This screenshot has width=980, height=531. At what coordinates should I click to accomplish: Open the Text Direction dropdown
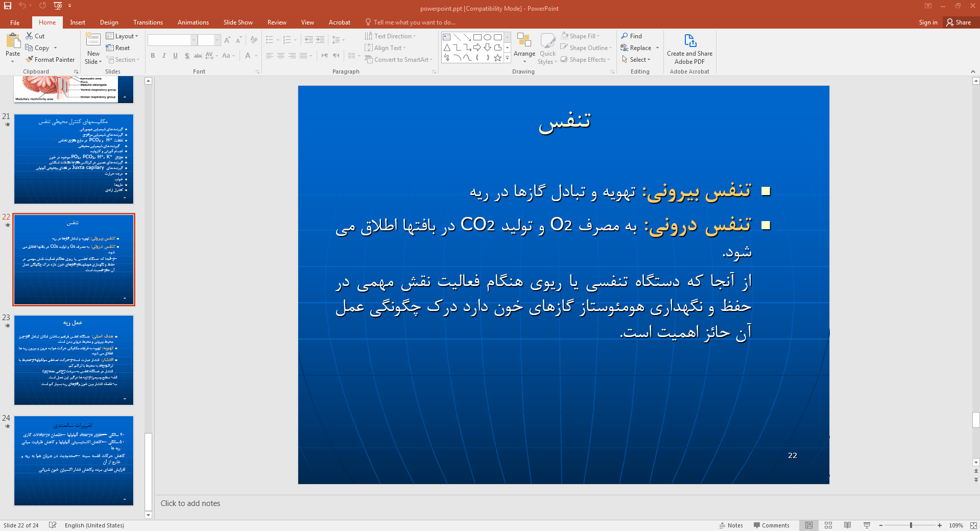click(x=391, y=36)
